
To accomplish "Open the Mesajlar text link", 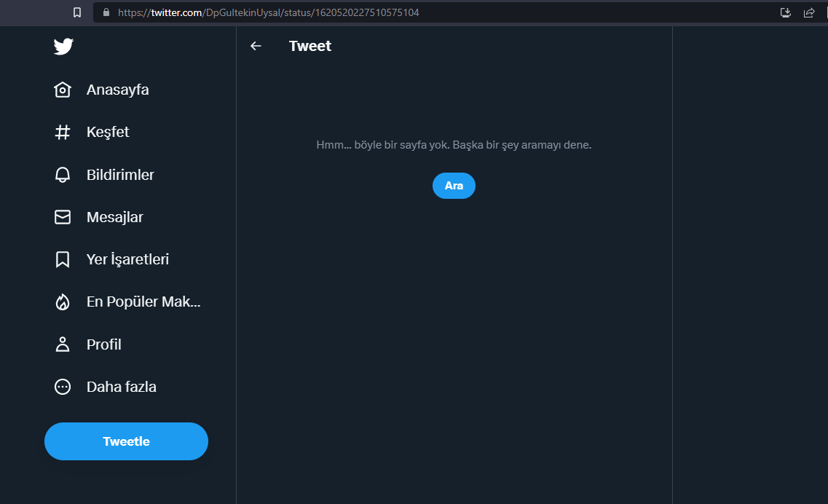I will [114, 217].
